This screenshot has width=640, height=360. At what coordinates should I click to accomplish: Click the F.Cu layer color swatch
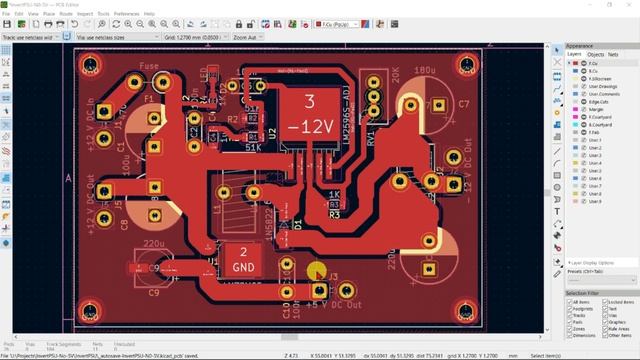coord(576,63)
